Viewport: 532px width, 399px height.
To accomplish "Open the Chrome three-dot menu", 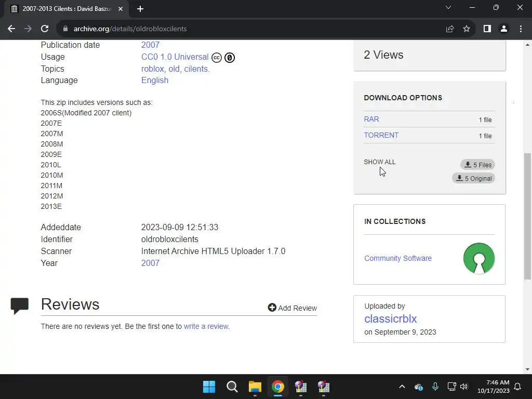I will click(x=521, y=29).
